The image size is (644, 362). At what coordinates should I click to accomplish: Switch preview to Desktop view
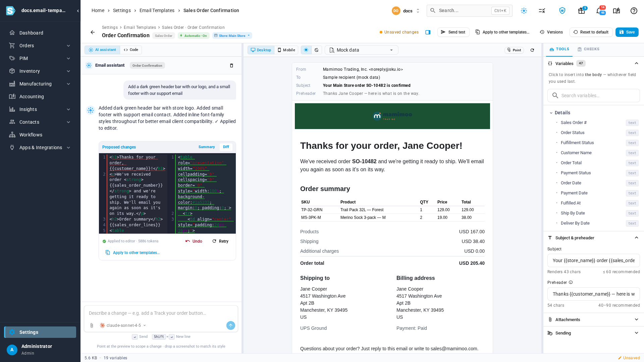(261, 50)
